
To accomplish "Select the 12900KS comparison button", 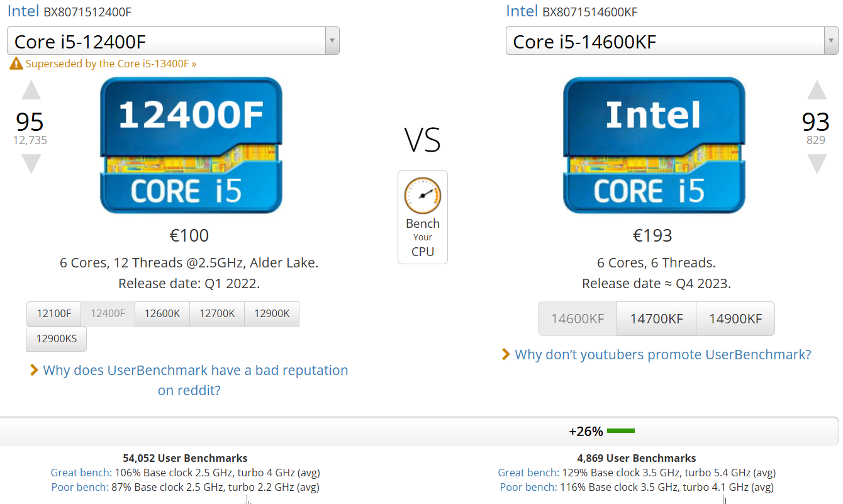I will [x=56, y=339].
